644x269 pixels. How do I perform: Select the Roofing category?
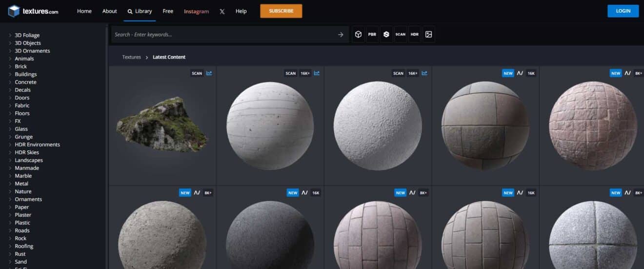pos(24,246)
